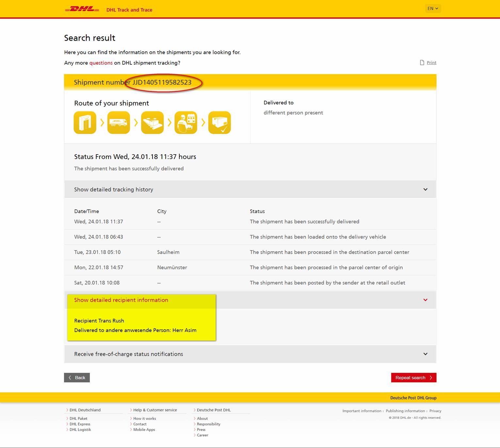Click the Repeat search button
Screen dimensions: 500x448
pyautogui.click(x=413, y=377)
